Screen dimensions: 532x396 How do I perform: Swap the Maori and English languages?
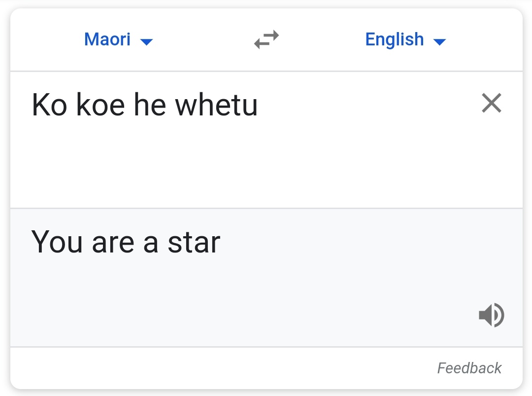click(266, 39)
